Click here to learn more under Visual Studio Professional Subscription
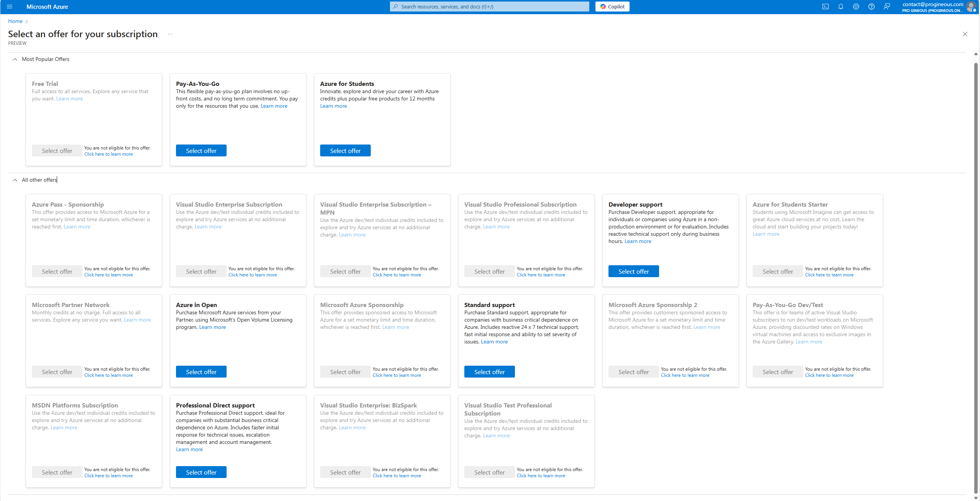Screen dimensions: 980x501 [x=541, y=275]
